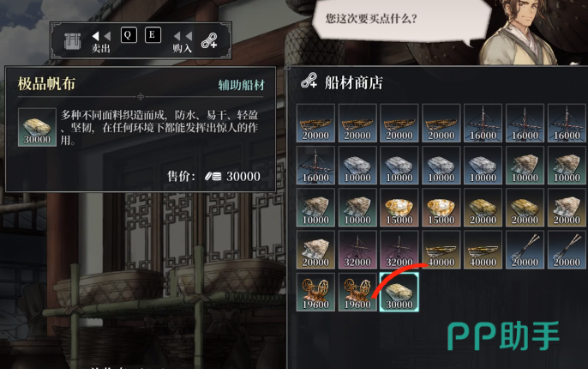The image size is (588, 369).
Task: Select the left 32000 purple mast item
Action: coord(357,250)
